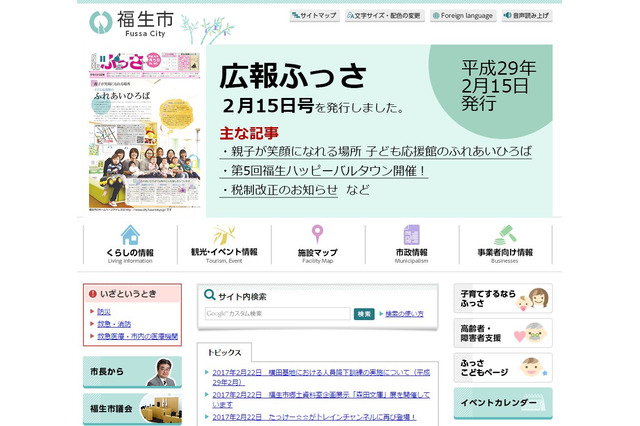640x426 pixels.
Task: Open the 観光・イベント情報 menu label
Action: click(224, 252)
